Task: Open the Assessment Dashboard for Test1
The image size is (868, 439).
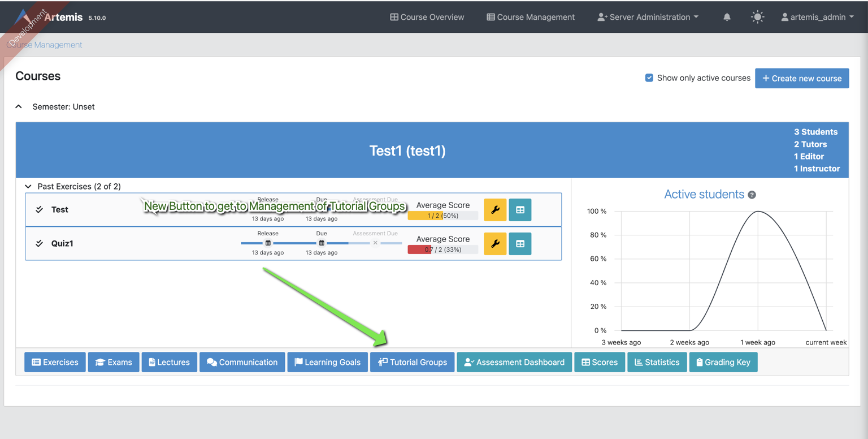Action: pyautogui.click(x=514, y=362)
